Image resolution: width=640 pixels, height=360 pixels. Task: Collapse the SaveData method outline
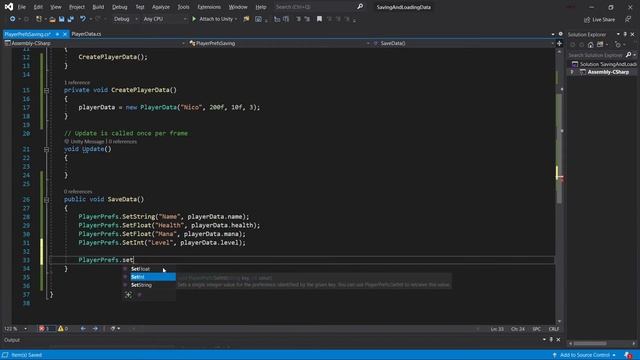47,200
